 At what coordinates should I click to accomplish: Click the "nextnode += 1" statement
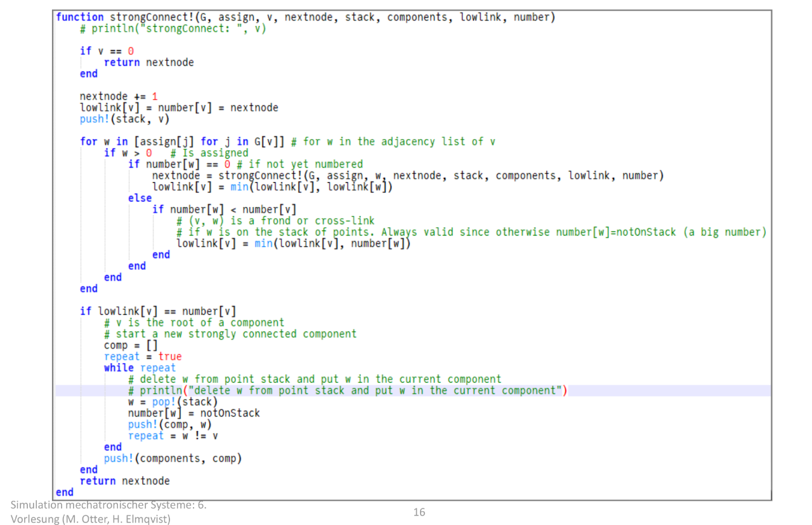(x=118, y=96)
